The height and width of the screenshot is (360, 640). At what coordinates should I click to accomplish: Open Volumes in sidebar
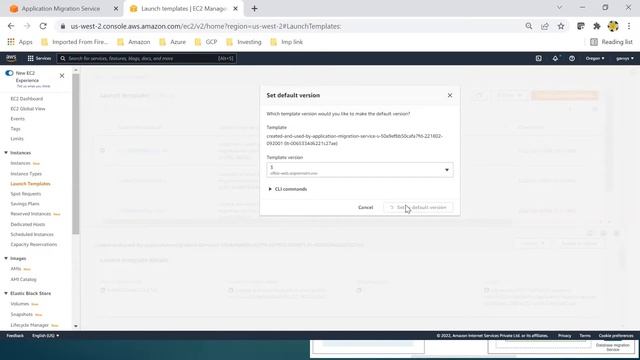point(20,304)
